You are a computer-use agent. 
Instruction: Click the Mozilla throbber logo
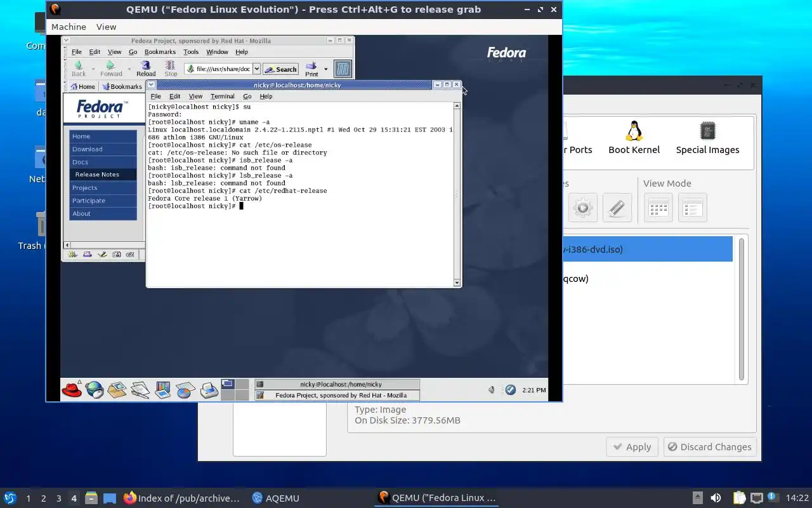pyautogui.click(x=343, y=69)
